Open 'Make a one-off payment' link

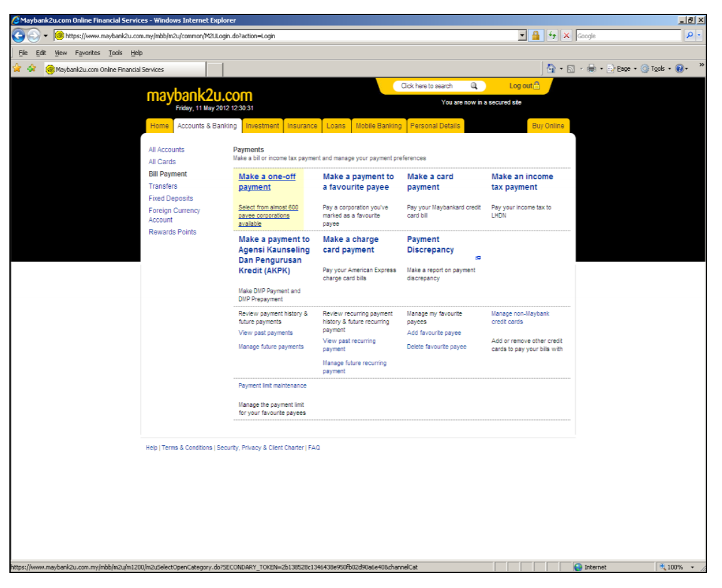pyautogui.click(x=267, y=182)
